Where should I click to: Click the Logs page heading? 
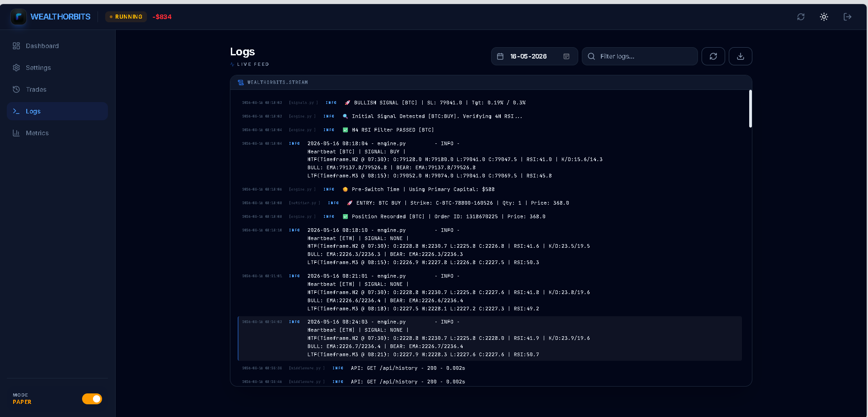click(x=242, y=52)
